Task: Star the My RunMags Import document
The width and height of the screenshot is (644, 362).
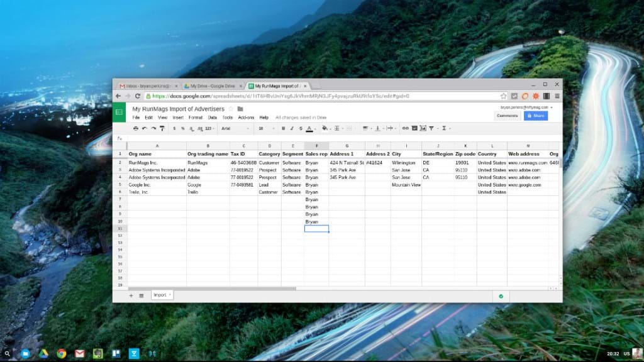Action: coord(231,109)
